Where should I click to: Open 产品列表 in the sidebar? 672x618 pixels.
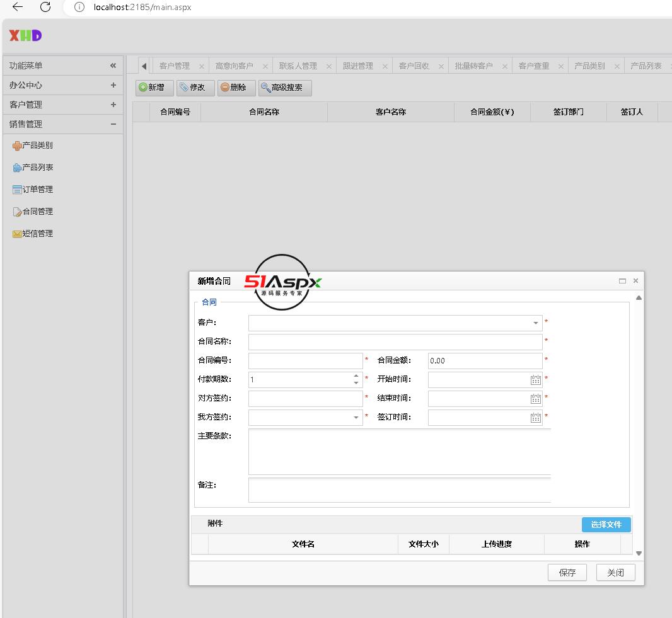pyautogui.click(x=37, y=168)
